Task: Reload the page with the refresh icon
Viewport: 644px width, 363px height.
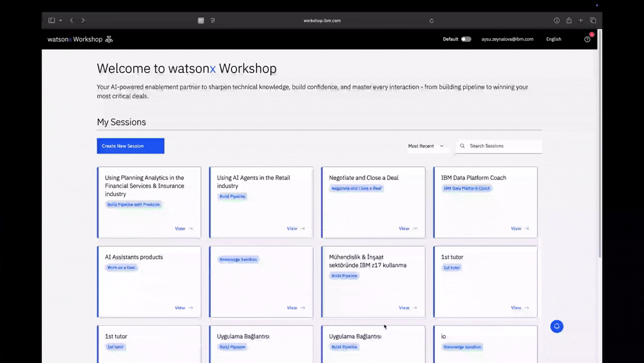Action: pyautogui.click(x=431, y=21)
